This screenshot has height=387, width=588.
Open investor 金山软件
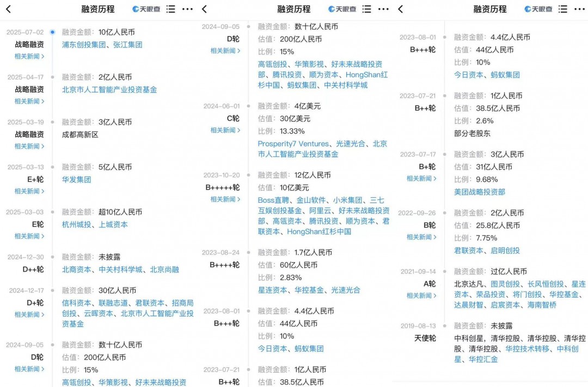(x=311, y=201)
